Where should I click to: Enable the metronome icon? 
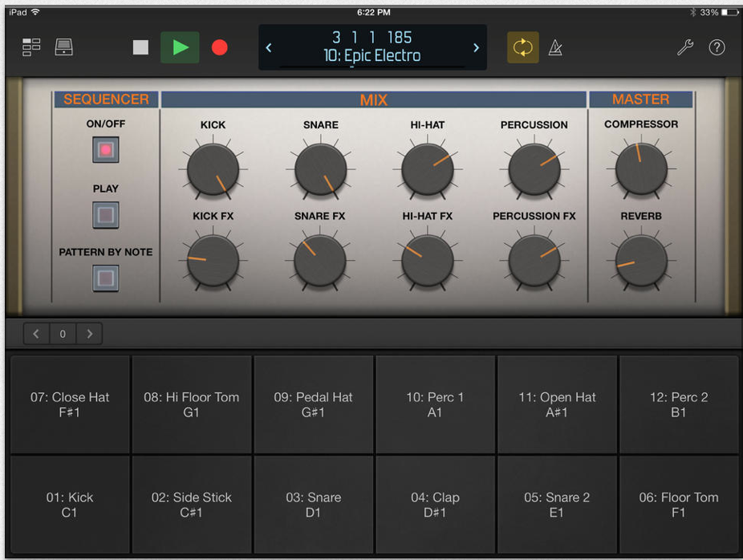point(555,47)
